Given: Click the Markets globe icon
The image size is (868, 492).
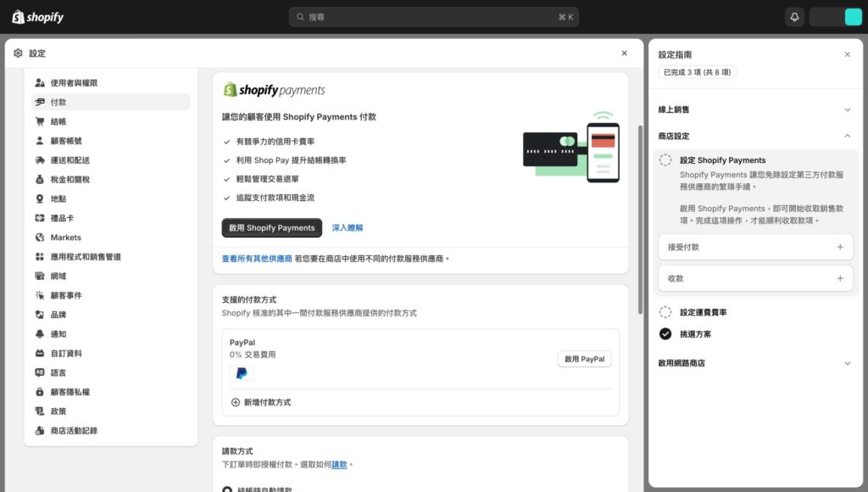Looking at the screenshot, I should coord(40,238).
